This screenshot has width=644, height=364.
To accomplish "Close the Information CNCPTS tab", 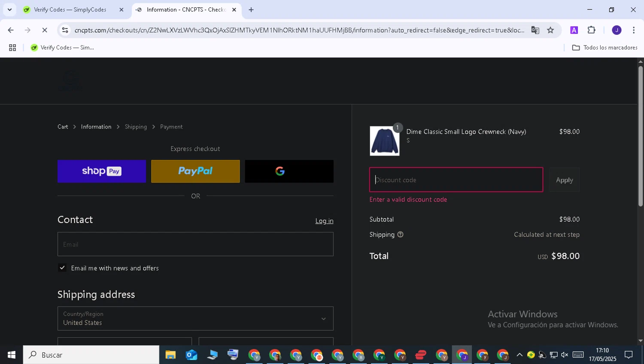I will point(234,9).
